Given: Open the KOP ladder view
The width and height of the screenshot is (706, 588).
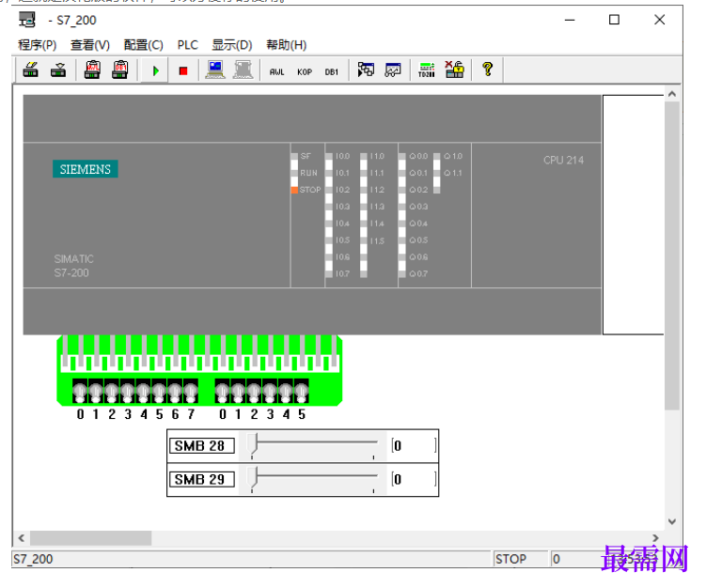Looking at the screenshot, I should [x=305, y=71].
